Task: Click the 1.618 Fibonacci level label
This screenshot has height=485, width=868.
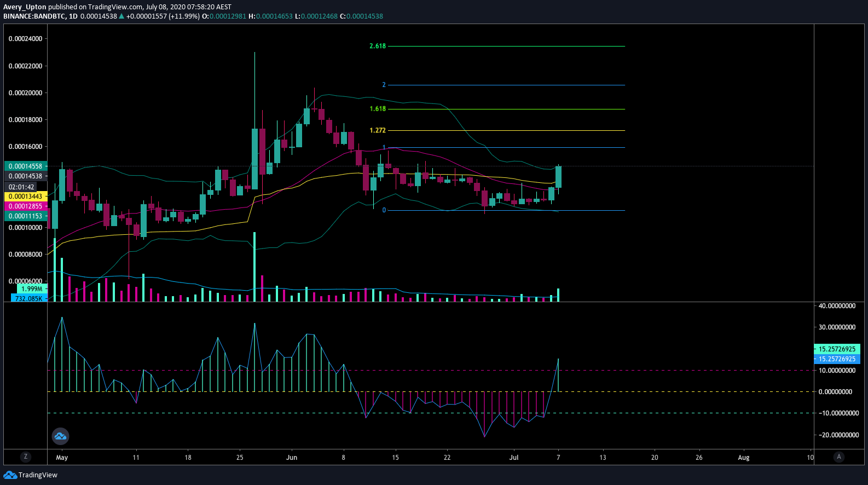Action: point(378,109)
